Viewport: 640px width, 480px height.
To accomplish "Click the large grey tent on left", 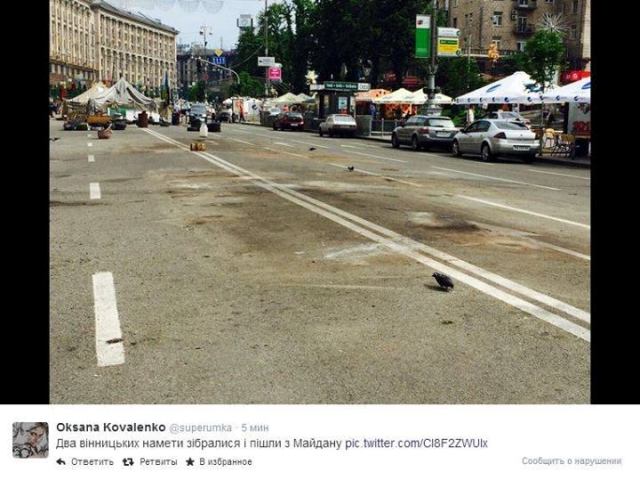I will pyautogui.click(x=120, y=95).
